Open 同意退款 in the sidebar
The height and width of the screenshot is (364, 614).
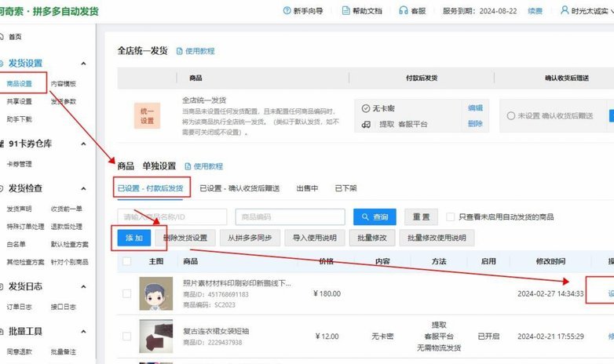pyautogui.click(x=19, y=352)
